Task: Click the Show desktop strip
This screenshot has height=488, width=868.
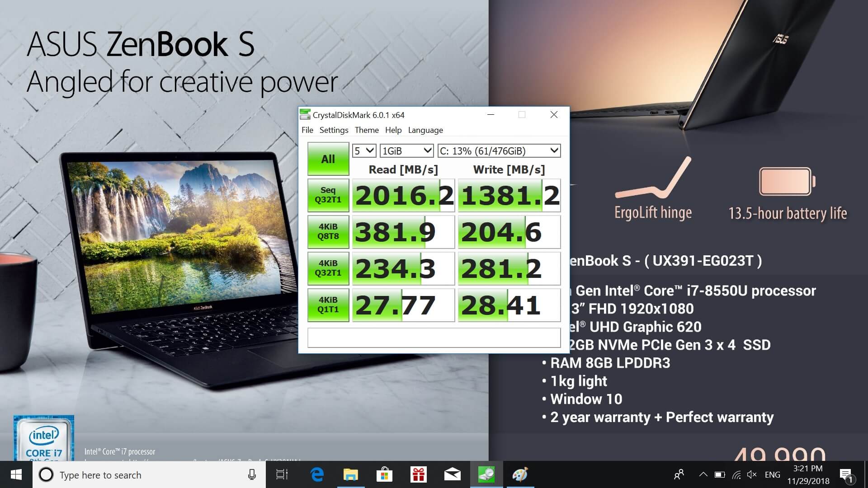Action: [866, 474]
